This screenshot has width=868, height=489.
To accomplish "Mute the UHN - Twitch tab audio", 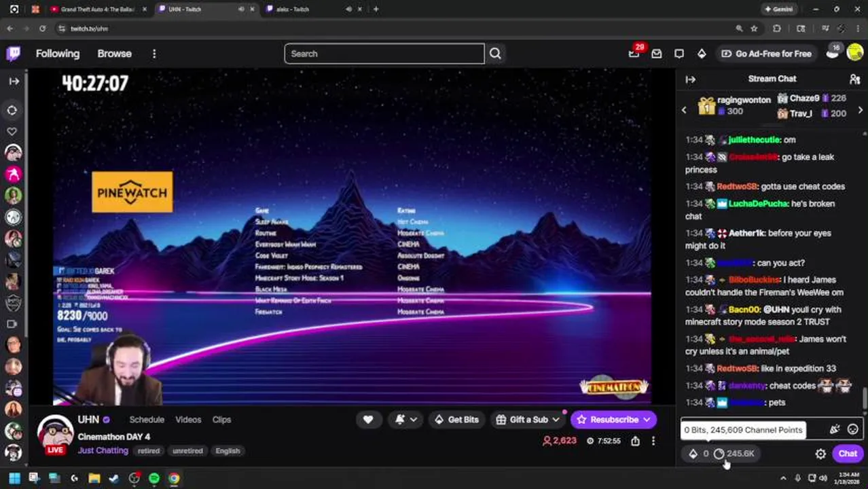I will click(x=241, y=10).
